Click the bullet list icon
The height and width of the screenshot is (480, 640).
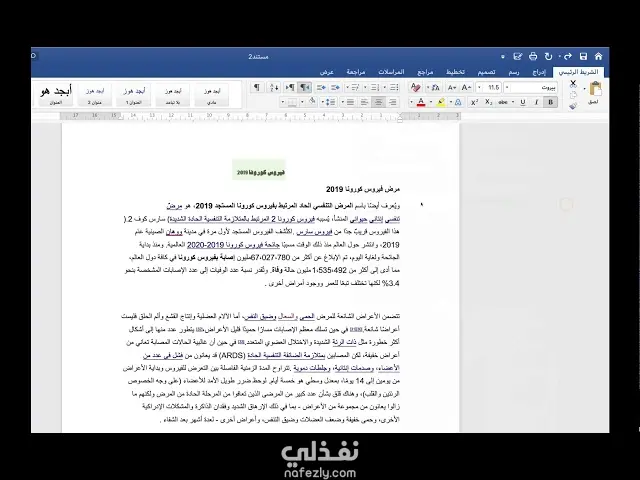394,87
